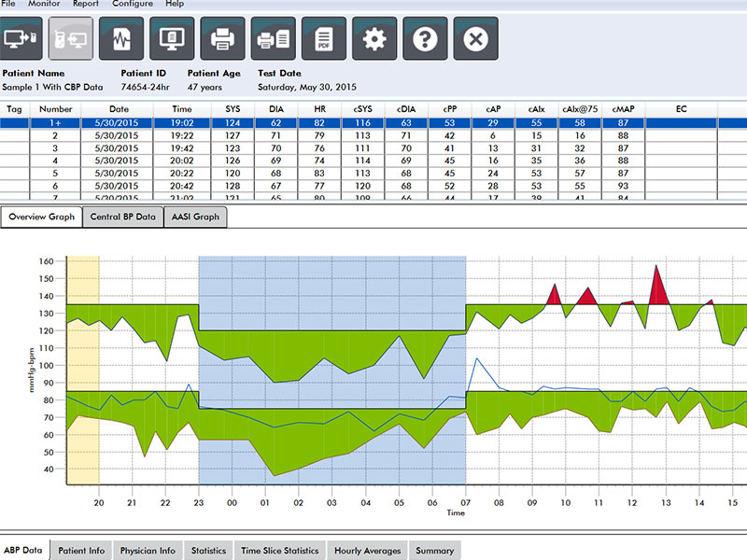Screen dimensions: 747x560
Task: Click the HR column header
Action: click(x=319, y=109)
